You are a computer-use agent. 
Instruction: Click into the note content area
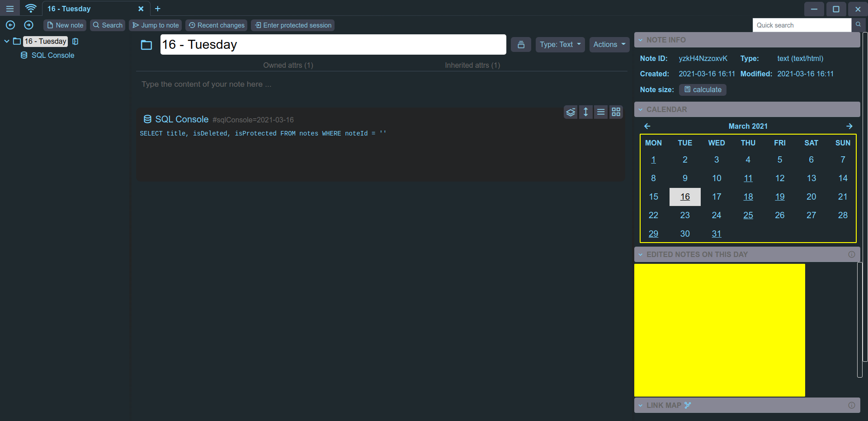[381, 84]
